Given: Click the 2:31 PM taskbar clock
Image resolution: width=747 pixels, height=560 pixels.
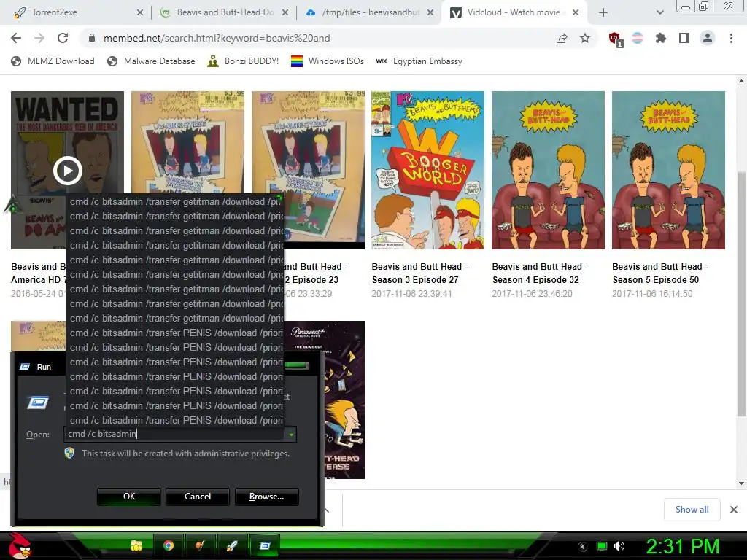Looking at the screenshot, I should coord(682,546).
